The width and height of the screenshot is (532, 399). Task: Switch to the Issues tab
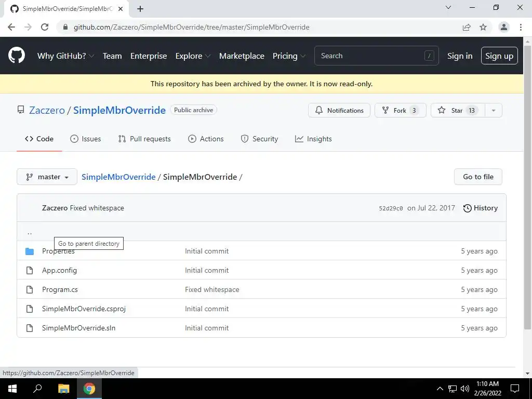(86, 139)
